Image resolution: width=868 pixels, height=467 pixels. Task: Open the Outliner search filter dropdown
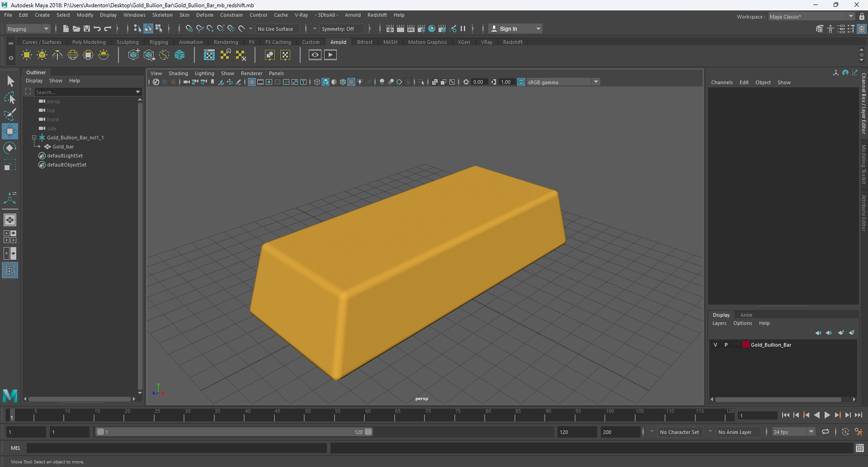pyautogui.click(x=138, y=92)
